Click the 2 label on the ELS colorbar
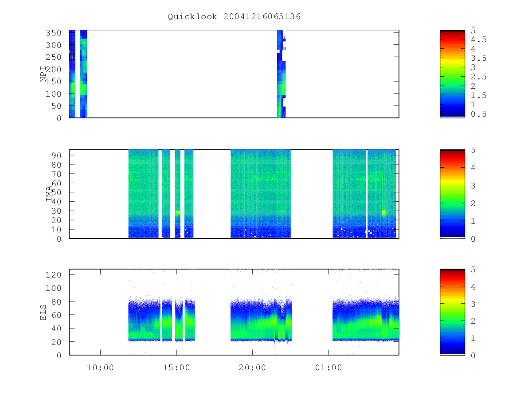The image size is (532, 399). pos(473,321)
